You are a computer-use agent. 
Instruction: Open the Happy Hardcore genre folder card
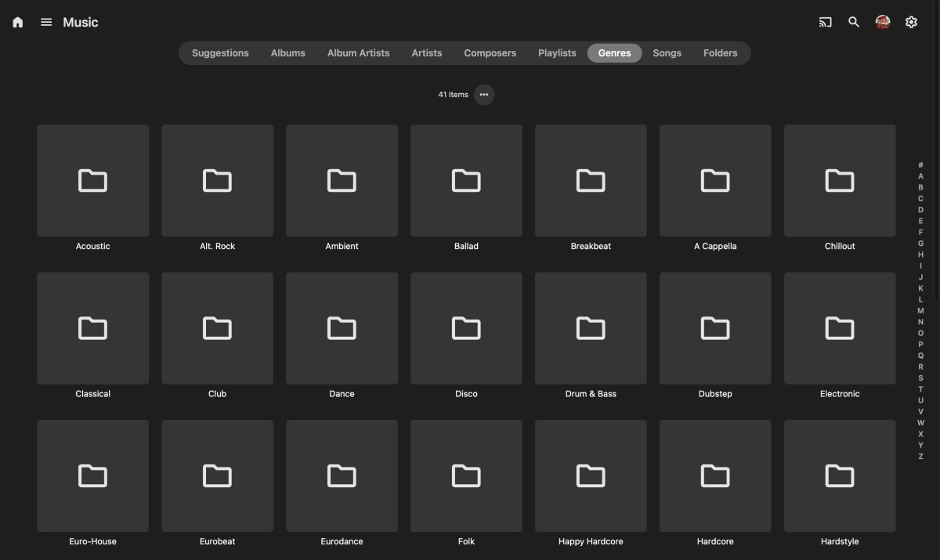pos(591,475)
